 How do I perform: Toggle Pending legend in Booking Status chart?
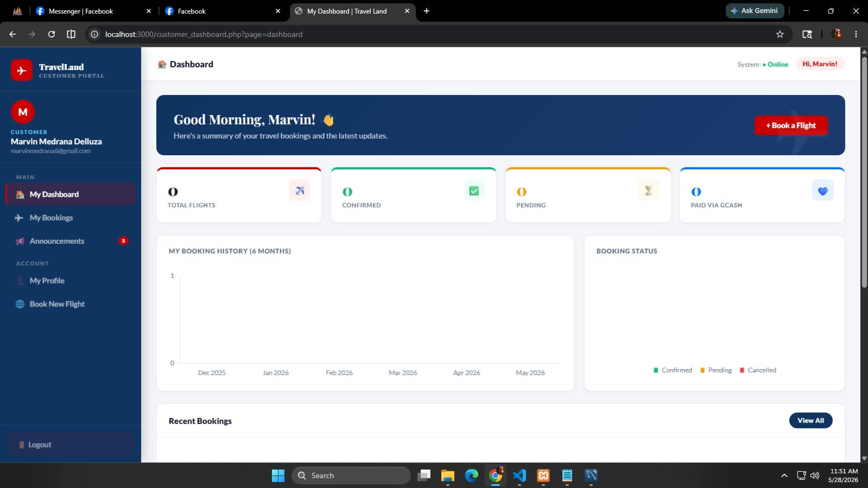coord(716,370)
